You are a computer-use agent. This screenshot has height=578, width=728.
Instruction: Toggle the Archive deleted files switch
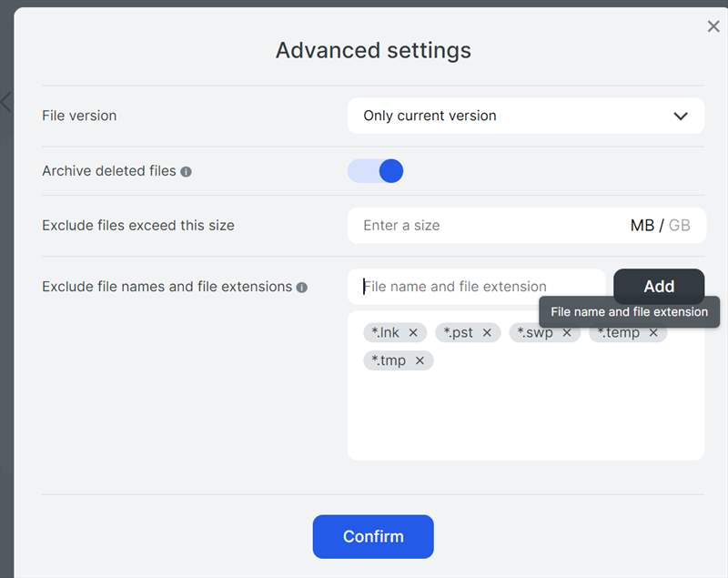[x=376, y=171]
